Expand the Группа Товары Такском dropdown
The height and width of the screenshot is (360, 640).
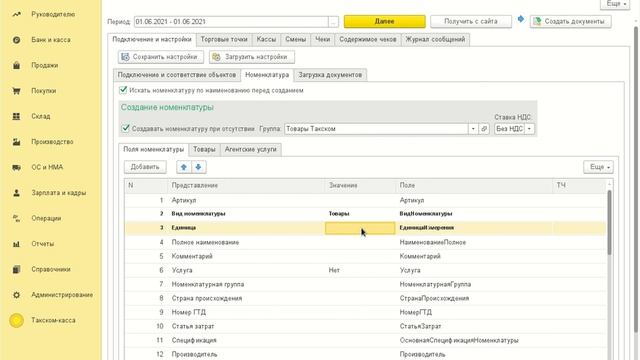point(473,129)
